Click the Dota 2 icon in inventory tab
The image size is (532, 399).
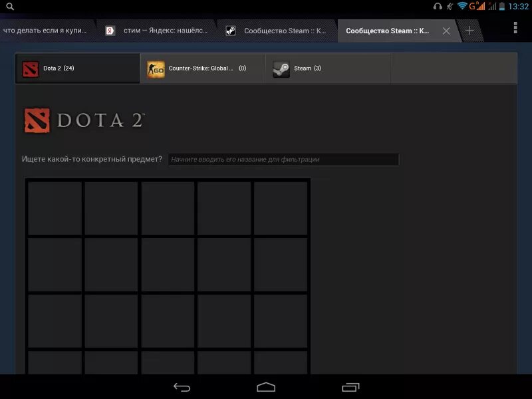pos(30,69)
